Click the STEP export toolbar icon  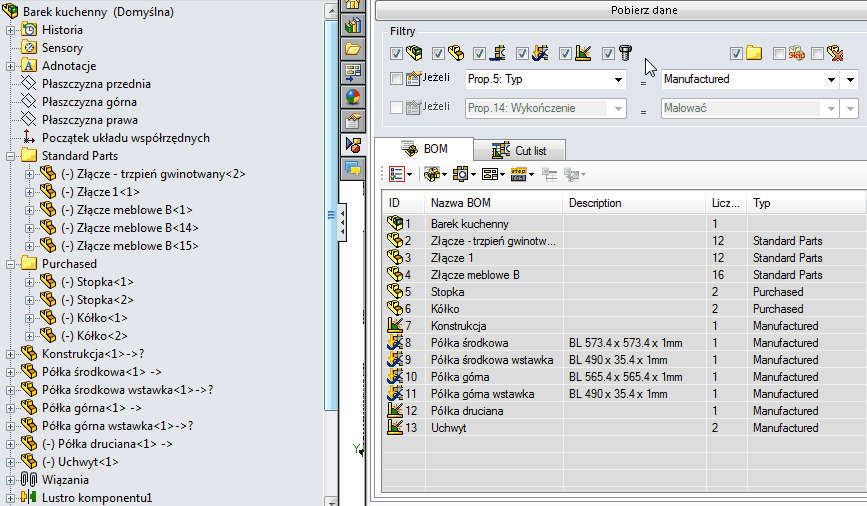pos(521,174)
